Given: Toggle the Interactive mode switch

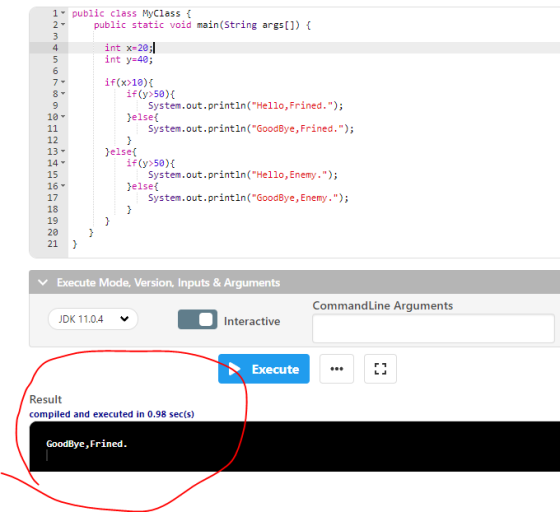Looking at the screenshot, I should point(198,319).
